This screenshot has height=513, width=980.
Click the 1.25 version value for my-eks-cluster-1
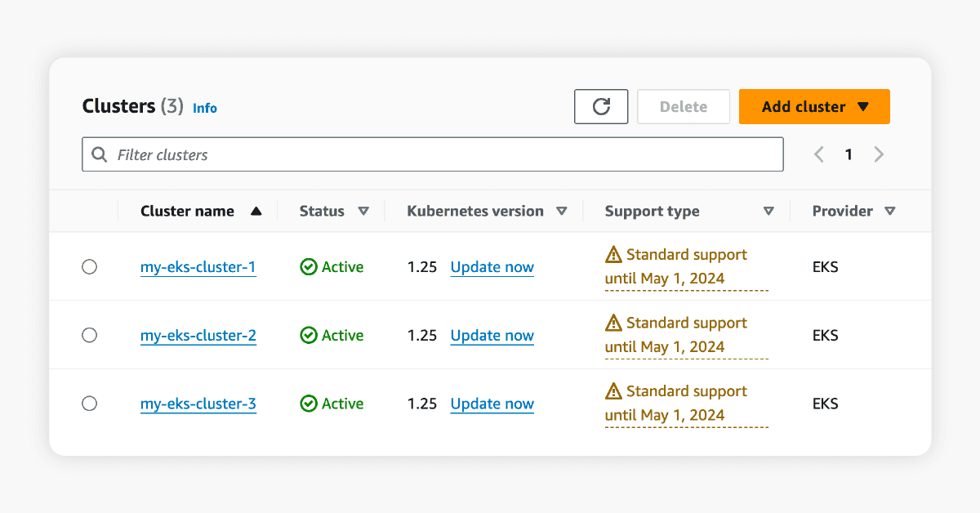(x=422, y=267)
